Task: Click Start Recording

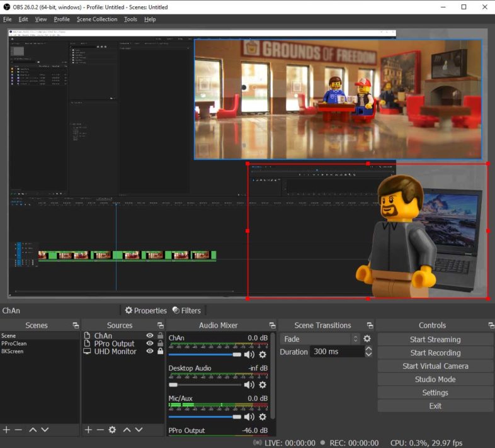Action: (x=435, y=353)
